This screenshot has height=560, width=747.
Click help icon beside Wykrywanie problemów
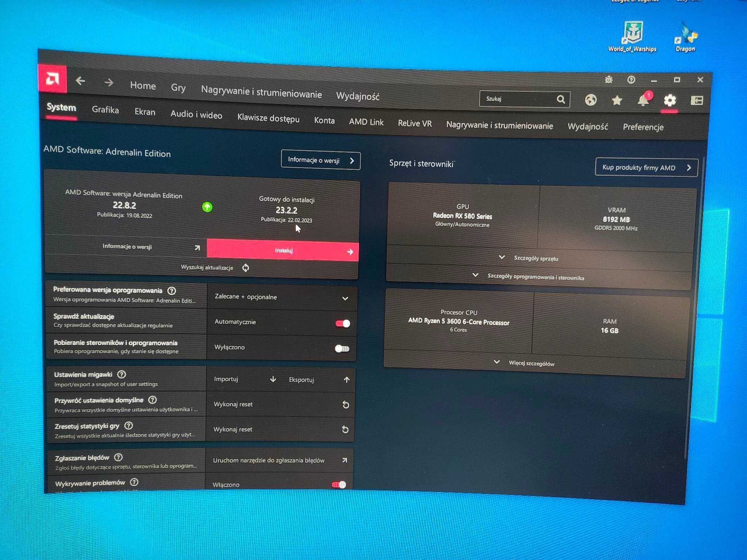click(134, 482)
